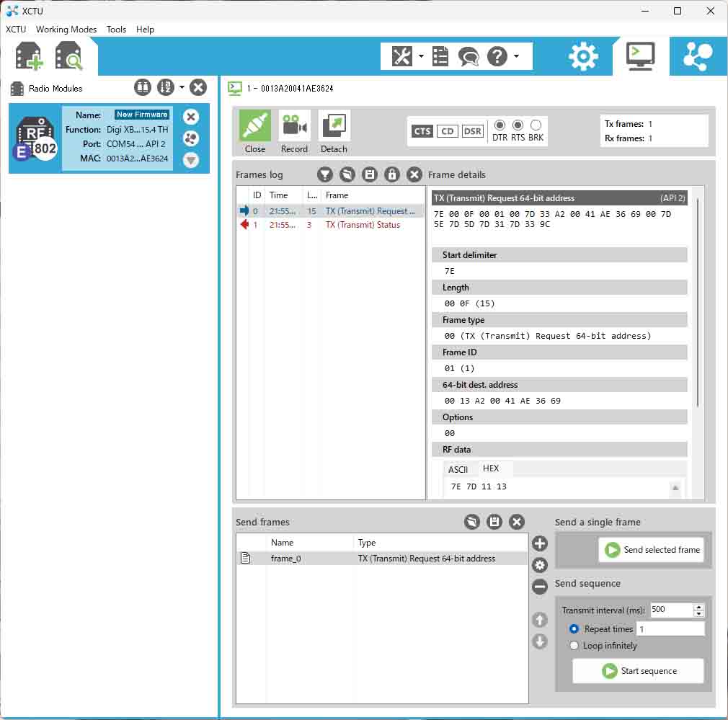Screen dimensions: 728x720
Task: Switch RF data to HEX tab
Action: tap(491, 468)
